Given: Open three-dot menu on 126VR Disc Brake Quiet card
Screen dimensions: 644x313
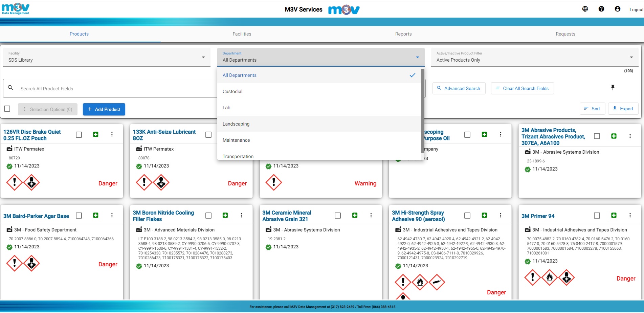Looking at the screenshot, I should (112, 134).
